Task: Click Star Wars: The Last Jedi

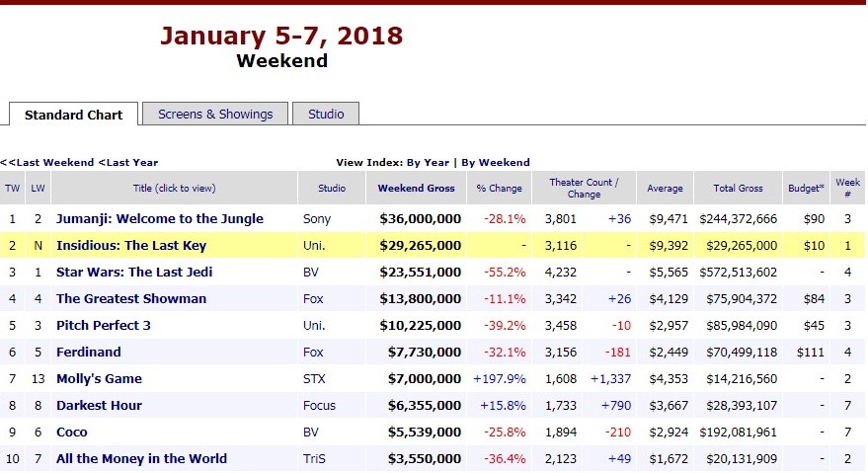Action: click(x=134, y=272)
